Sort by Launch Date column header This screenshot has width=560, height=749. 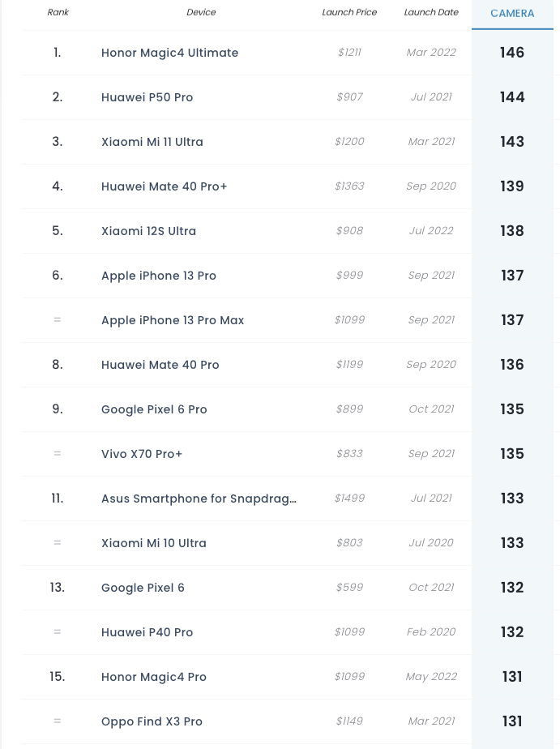point(431,12)
